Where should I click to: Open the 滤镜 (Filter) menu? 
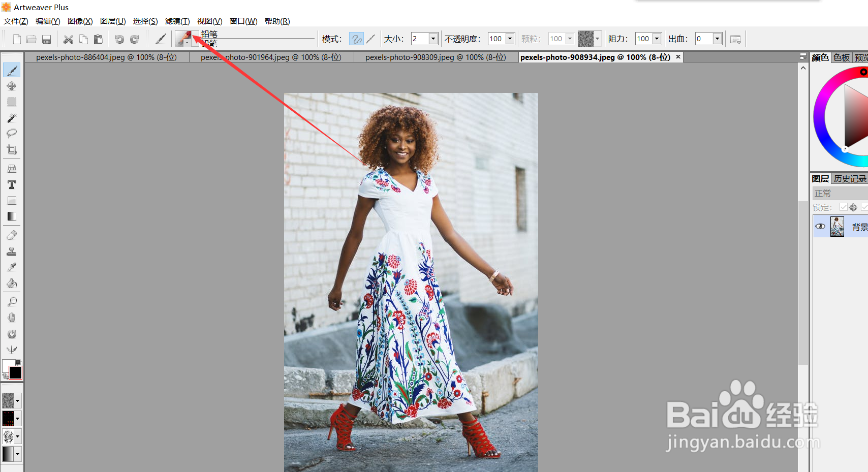click(x=177, y=21)
